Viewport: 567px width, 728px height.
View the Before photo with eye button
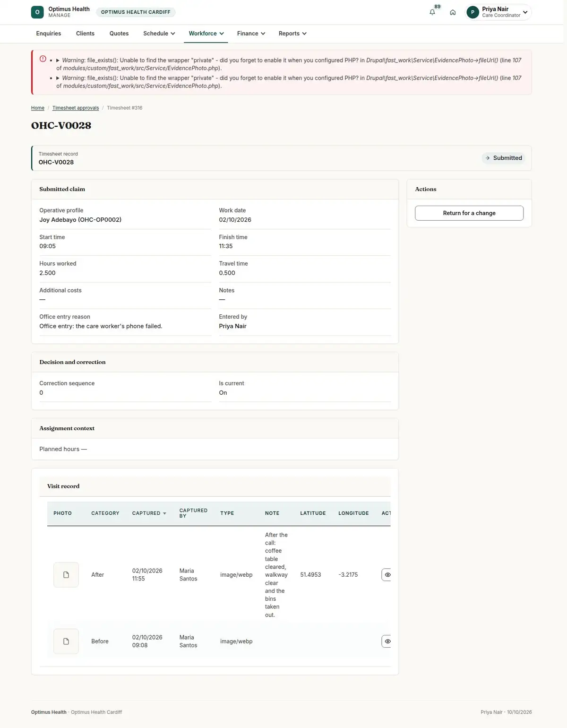point(387,641)
